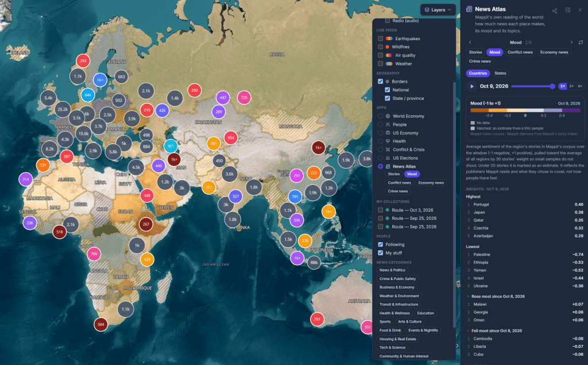The height and width of the screenshot is (365, 588).
Task: Click the orange 429 marker in East Africa
Action: (x=147, y=259)
